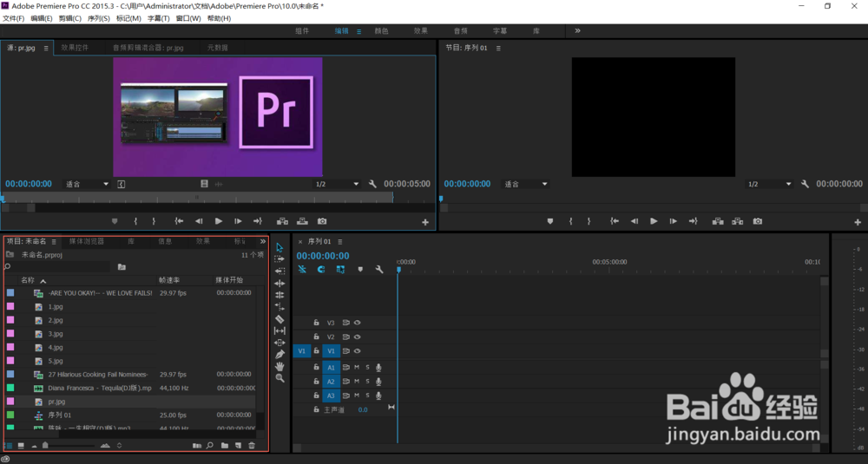Mark In point in source monitor

135,221
